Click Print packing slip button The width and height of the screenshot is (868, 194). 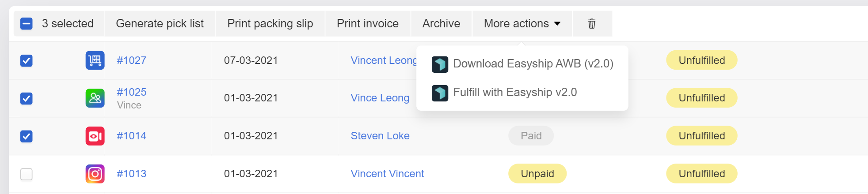(270, 24)
